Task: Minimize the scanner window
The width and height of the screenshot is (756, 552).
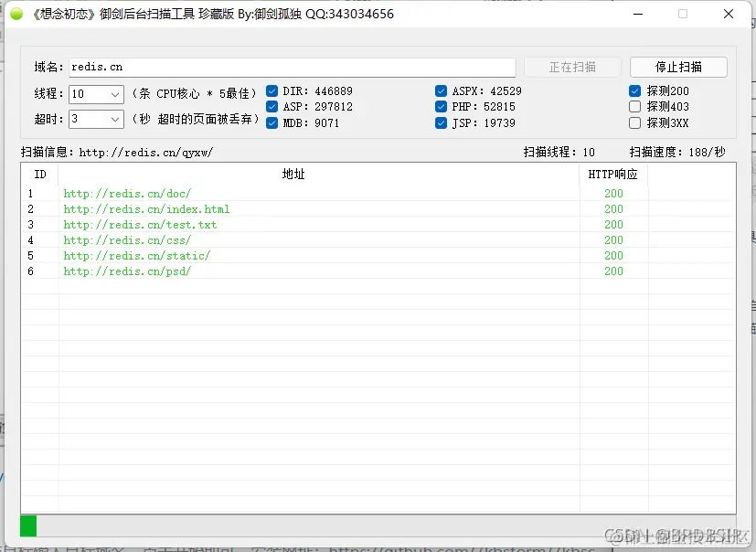Action: pos(638,14)
